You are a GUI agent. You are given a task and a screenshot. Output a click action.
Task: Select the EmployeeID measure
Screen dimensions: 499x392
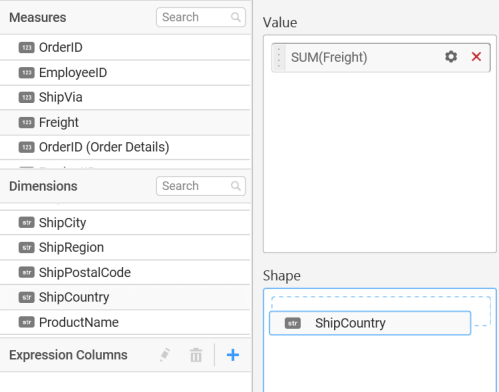tap(125, 73)
